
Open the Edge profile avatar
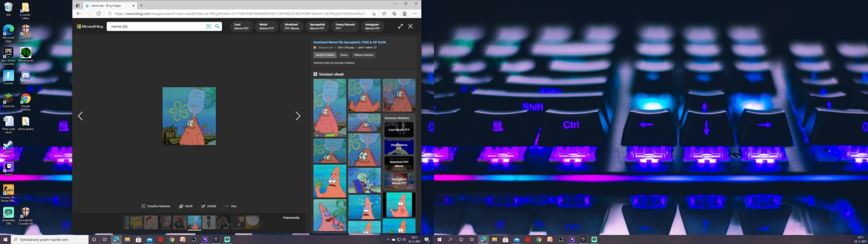404,13
